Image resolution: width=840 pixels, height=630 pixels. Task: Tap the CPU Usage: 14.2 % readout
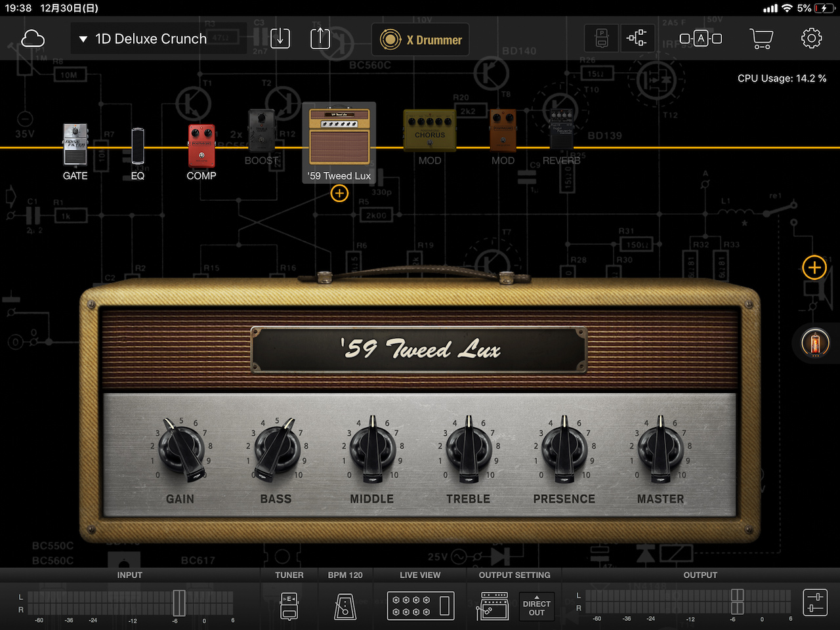(x=782, y=78)
